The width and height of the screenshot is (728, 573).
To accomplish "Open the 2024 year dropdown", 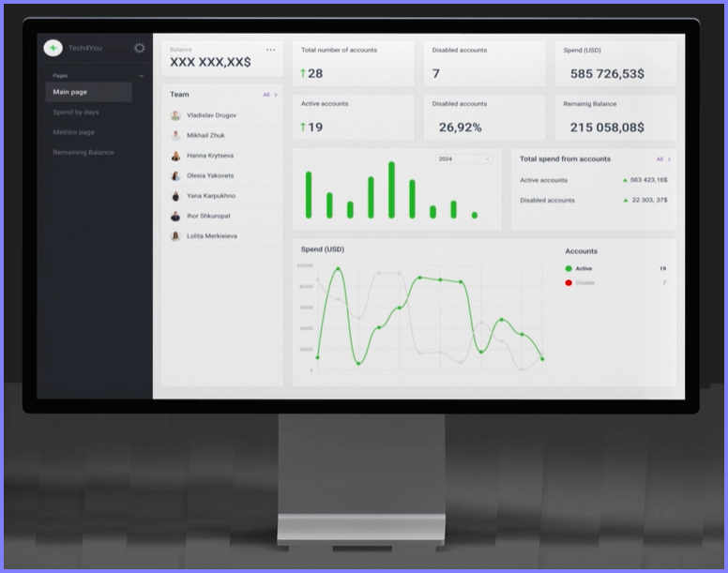I will pyautogui.click(x=463, y=159).
